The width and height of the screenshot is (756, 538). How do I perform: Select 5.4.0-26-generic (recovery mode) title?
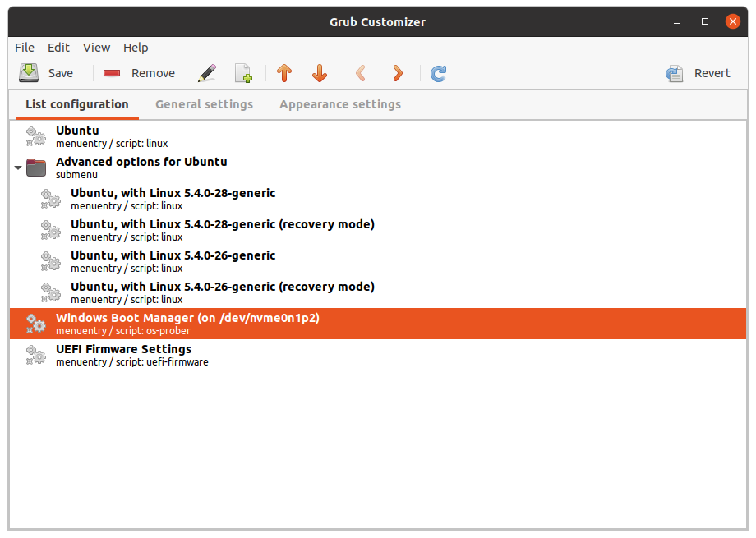[x=223, y=287]
